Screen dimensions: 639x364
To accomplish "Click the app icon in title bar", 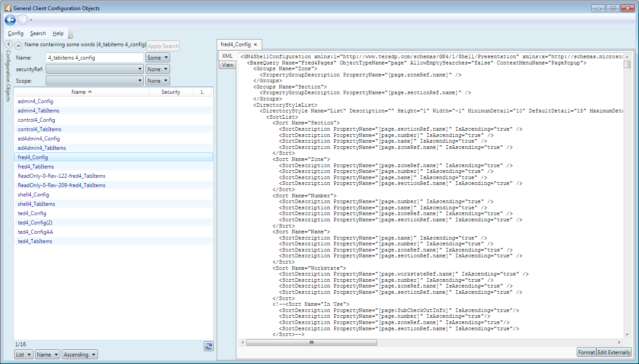I will click(8, 8).
